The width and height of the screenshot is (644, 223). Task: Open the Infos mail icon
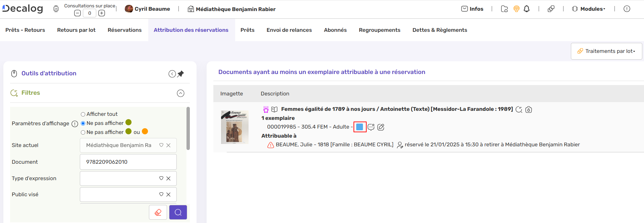[x=464, y=9]
